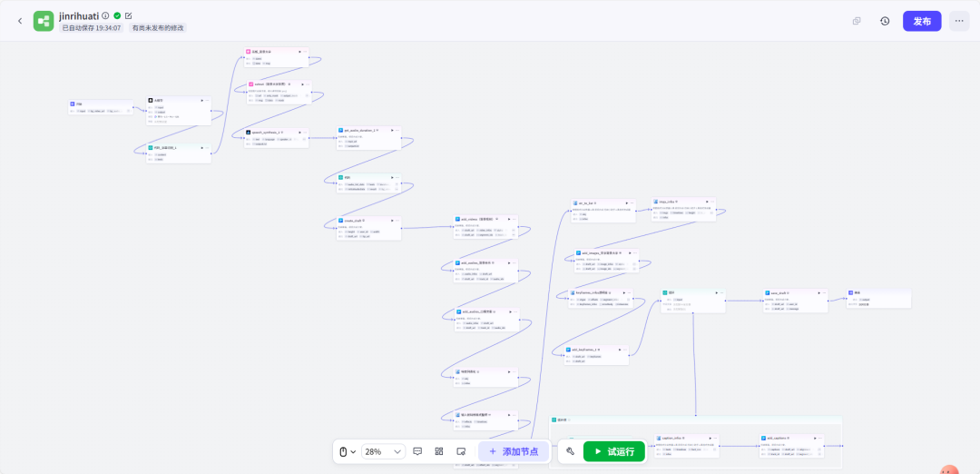
Task: Run the add_keyframes_1 node
Action: click(620, 350)
